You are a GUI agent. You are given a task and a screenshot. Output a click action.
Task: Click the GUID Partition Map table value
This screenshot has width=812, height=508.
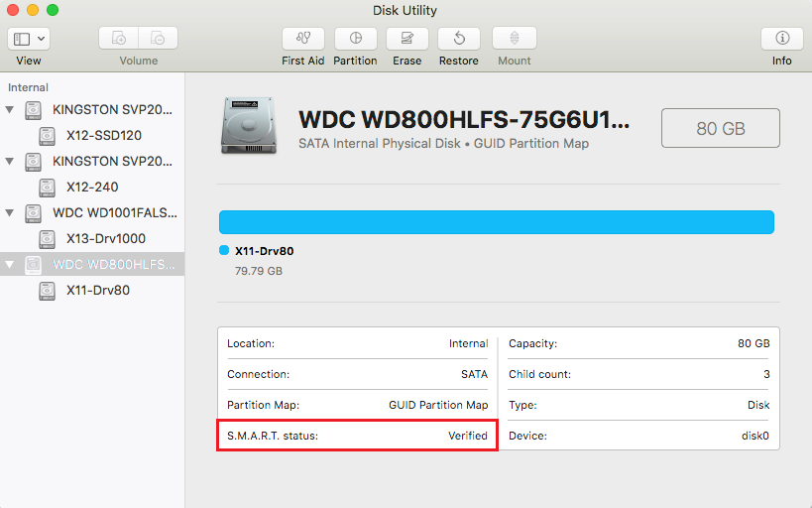click(438, 405)
